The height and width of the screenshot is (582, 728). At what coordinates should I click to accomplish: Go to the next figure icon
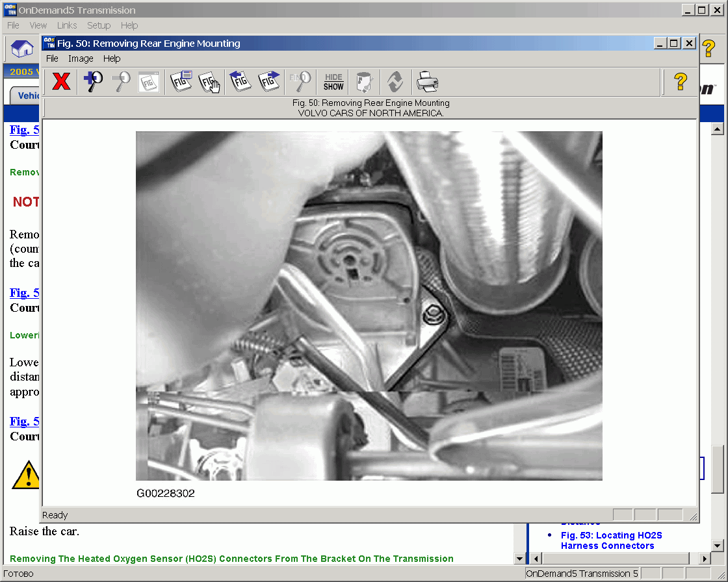(268, 82)
